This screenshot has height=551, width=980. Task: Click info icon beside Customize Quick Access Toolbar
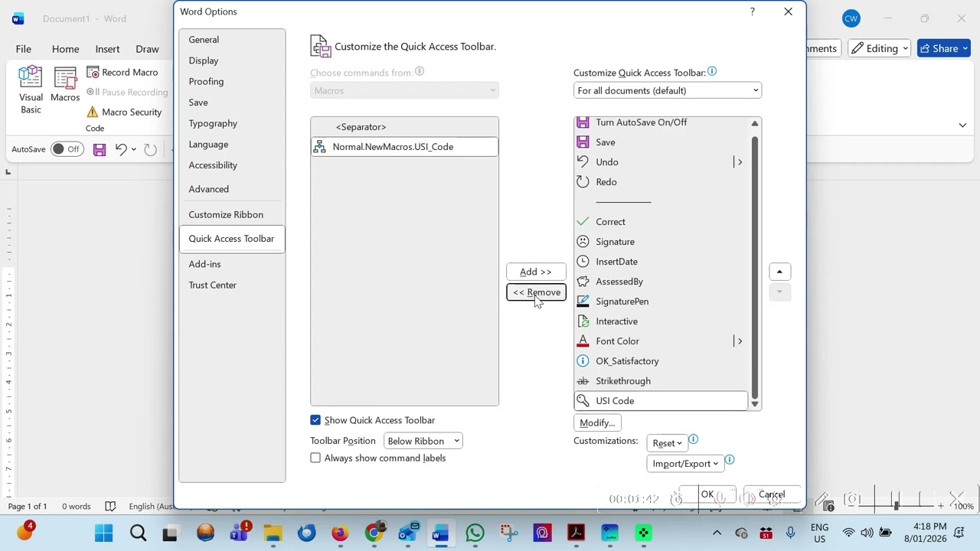[x=712, y=72]
